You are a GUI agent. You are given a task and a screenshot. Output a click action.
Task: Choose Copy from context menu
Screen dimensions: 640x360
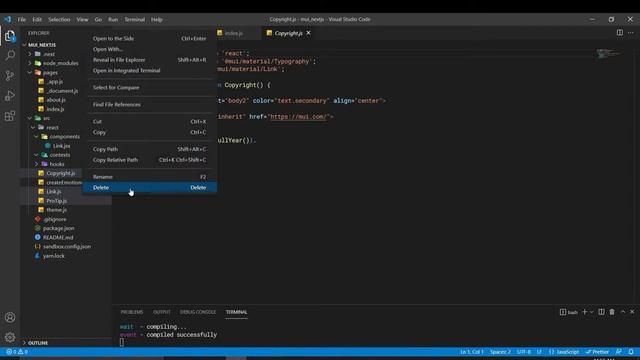point(149,132)
